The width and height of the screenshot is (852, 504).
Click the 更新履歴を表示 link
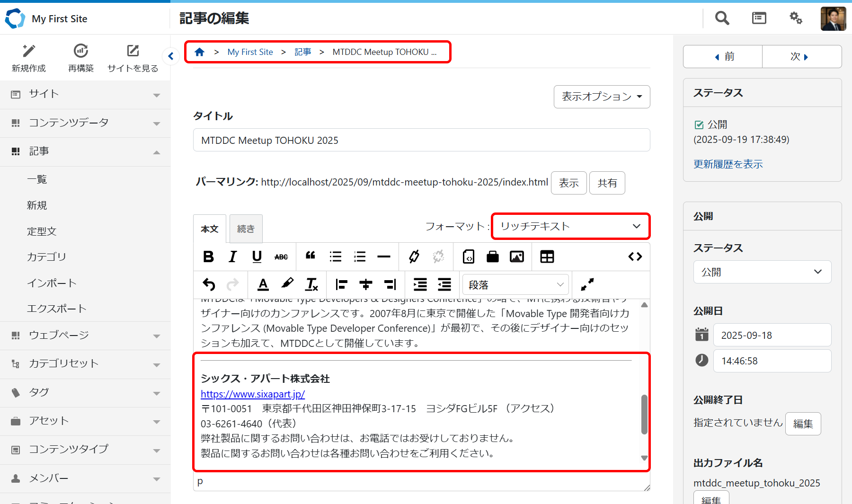728,164
